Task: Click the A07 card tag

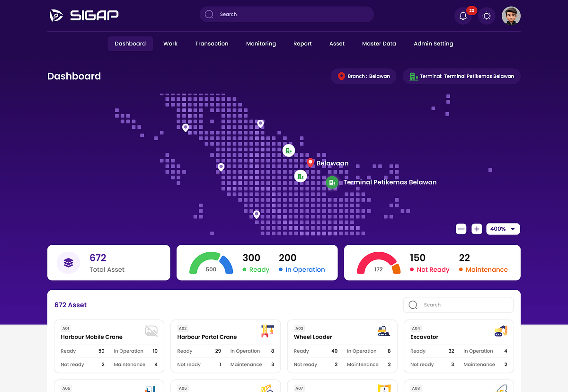Action: pyautogui.click(x=299, y=388)
